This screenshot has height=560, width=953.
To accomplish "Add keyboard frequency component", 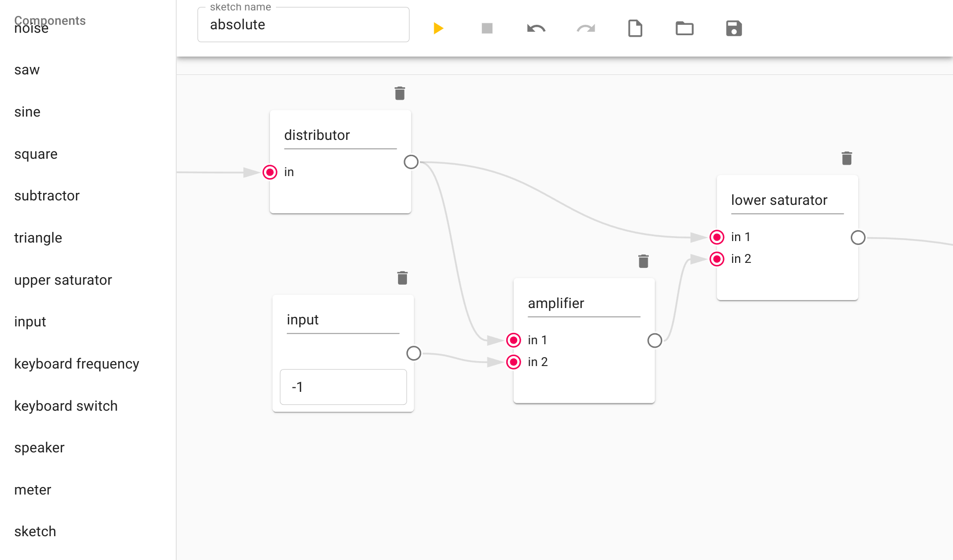I will pyautogui.click(x=76, y=364).
